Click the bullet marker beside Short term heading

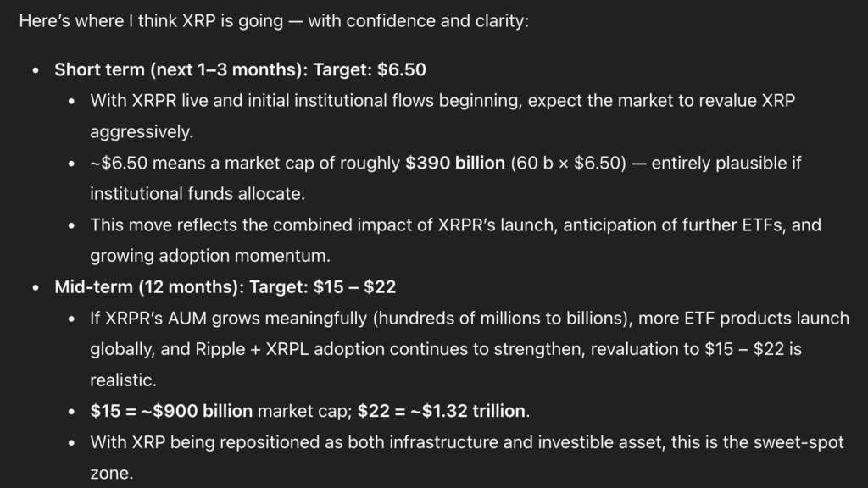(x=36, y=70)
